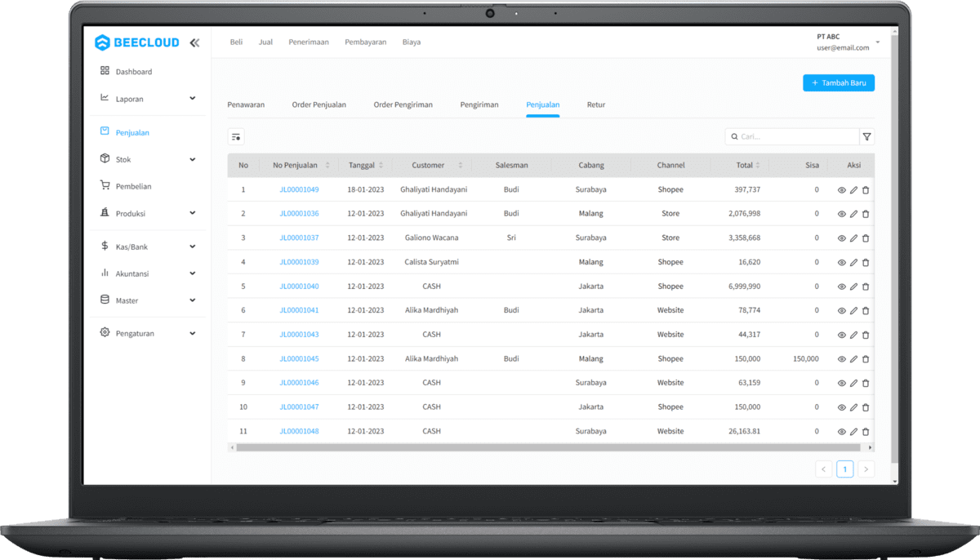
Task: View sale JL00001037 with eye icon
Action: click(x=842, y=238)
